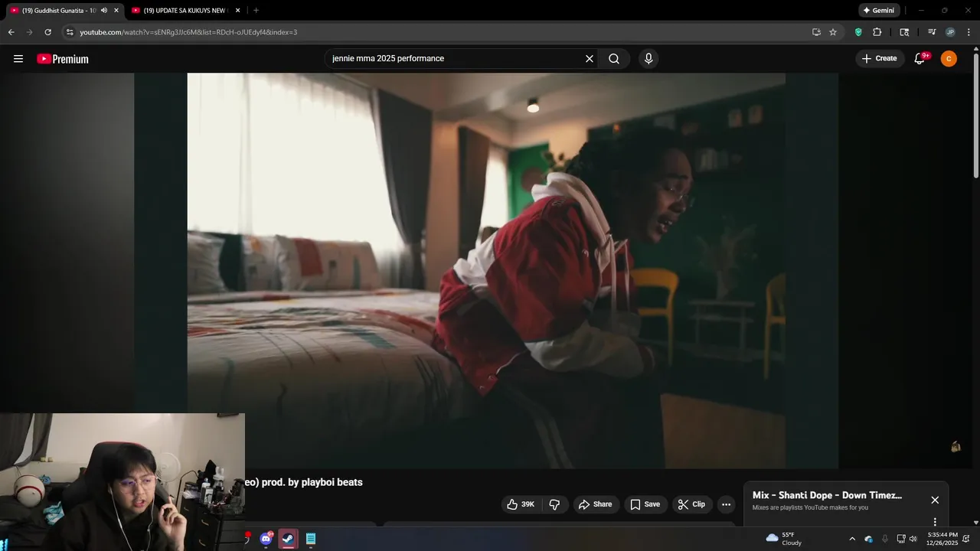
Task: Close the Mix playlist panel
Action: click(935, 500)
